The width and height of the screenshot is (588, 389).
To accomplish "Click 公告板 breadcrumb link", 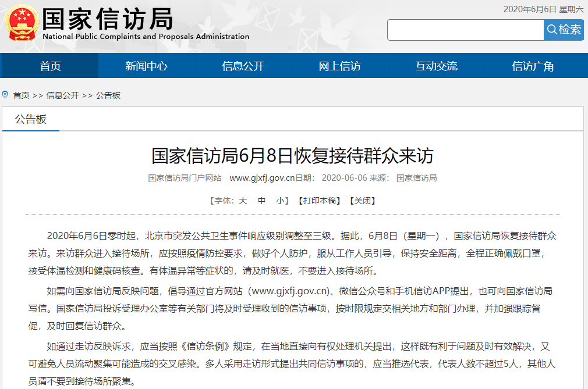I will [x=108, y=95].
